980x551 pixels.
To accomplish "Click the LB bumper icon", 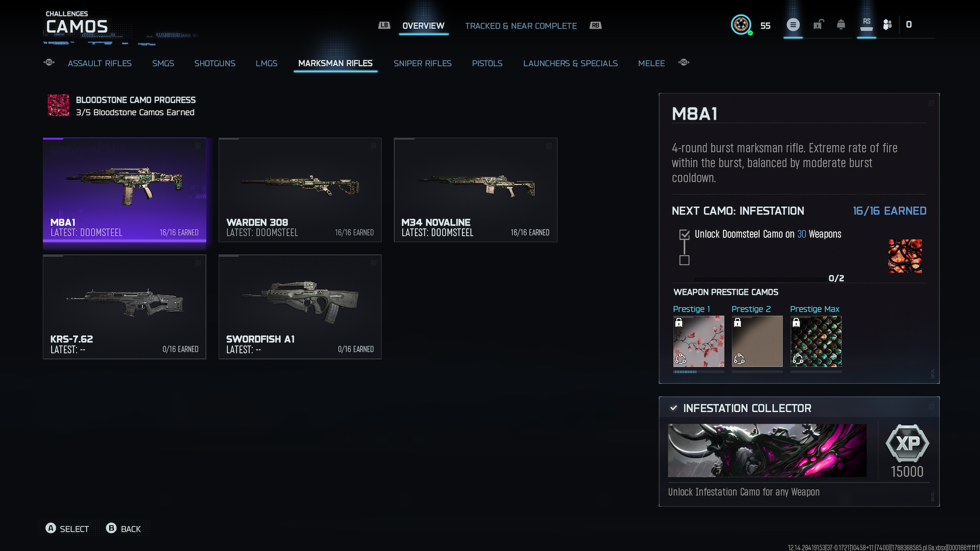I will tap(384, 26).
